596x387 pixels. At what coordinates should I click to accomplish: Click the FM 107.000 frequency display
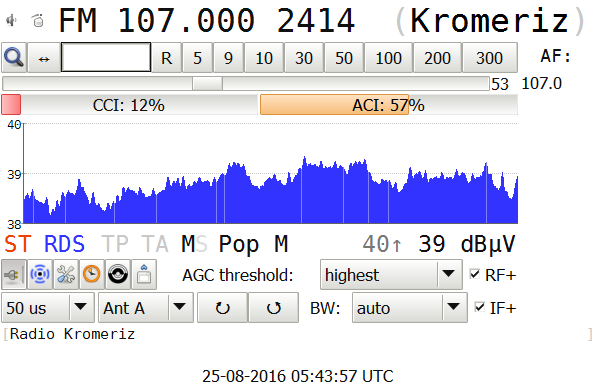tap(157, 21)
